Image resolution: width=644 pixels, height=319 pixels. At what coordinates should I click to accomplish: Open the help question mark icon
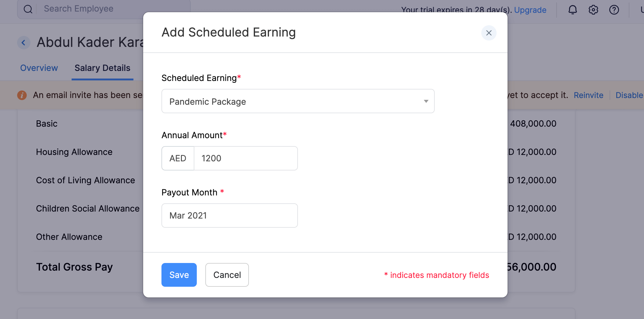coord(614,10)
